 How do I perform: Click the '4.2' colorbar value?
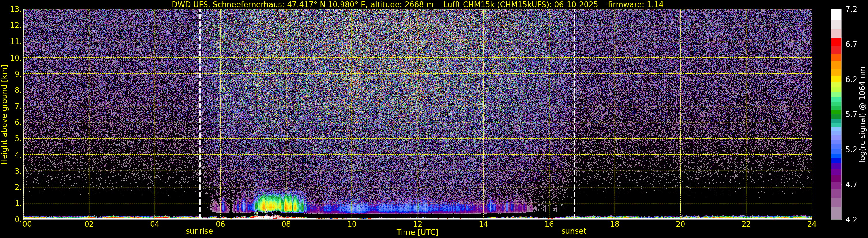(x=851, y=220)
